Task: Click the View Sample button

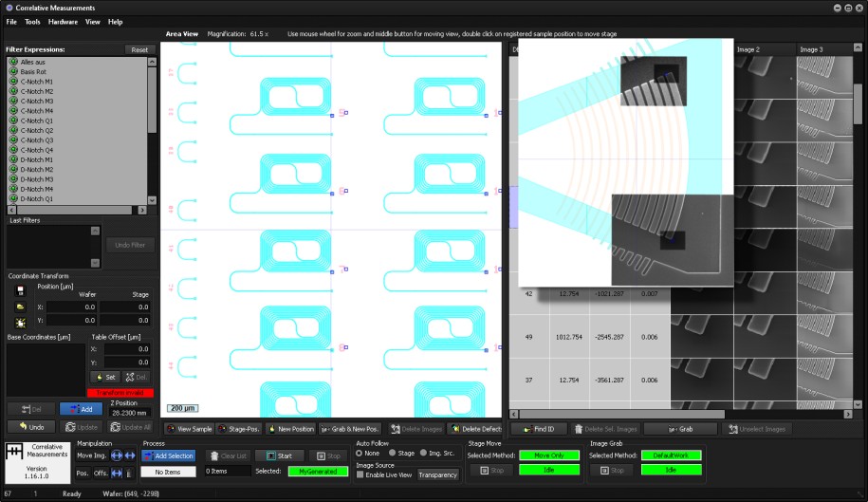Action: (190, 428)
